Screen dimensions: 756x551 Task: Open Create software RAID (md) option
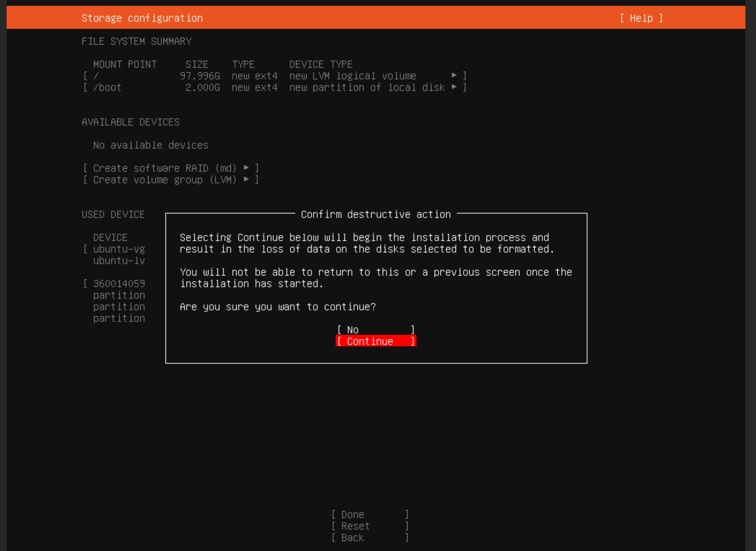tap(165, 168)
